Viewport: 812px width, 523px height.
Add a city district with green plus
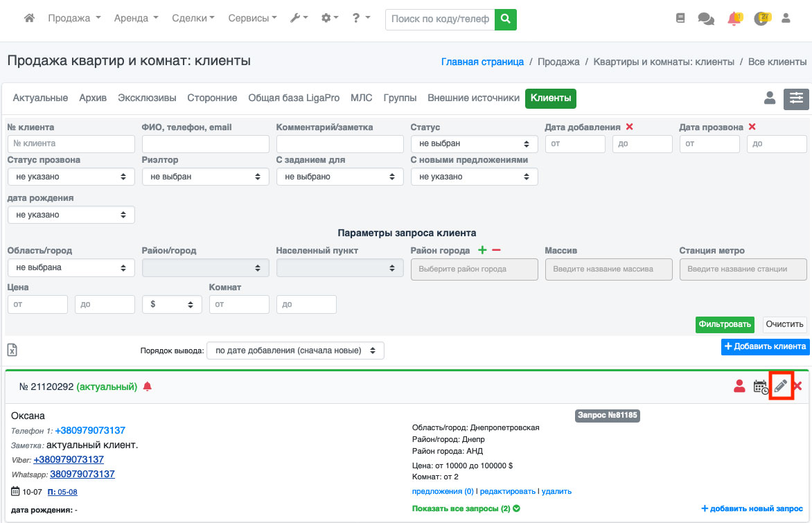482,250
